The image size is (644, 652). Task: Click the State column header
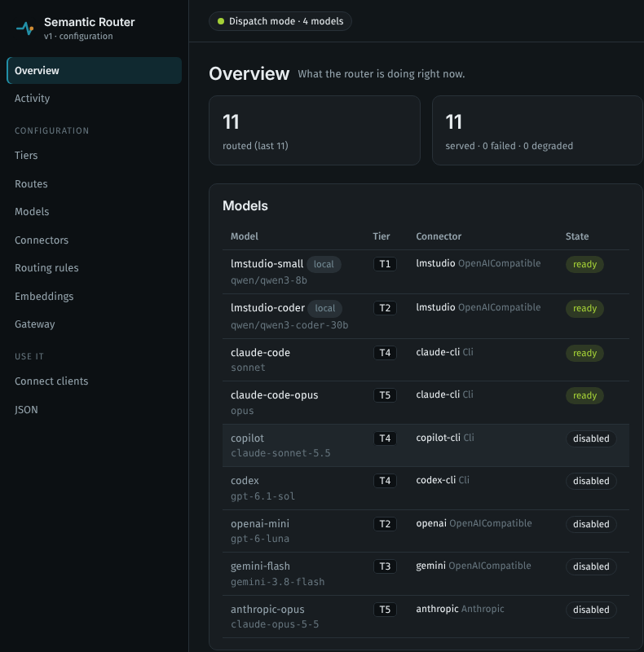[x=577, y=236]
